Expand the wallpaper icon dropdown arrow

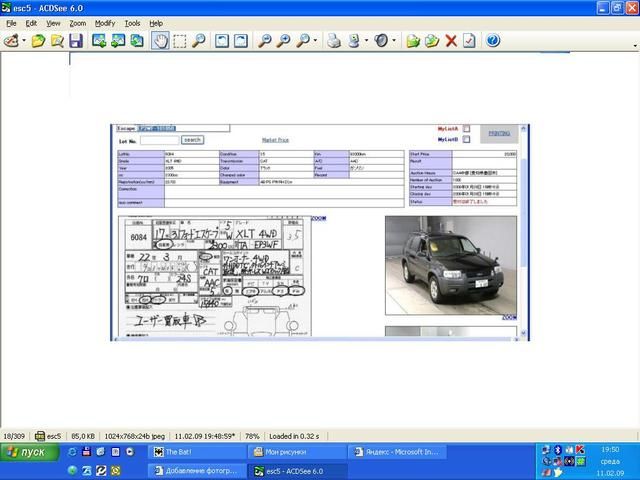click(366, 40)
